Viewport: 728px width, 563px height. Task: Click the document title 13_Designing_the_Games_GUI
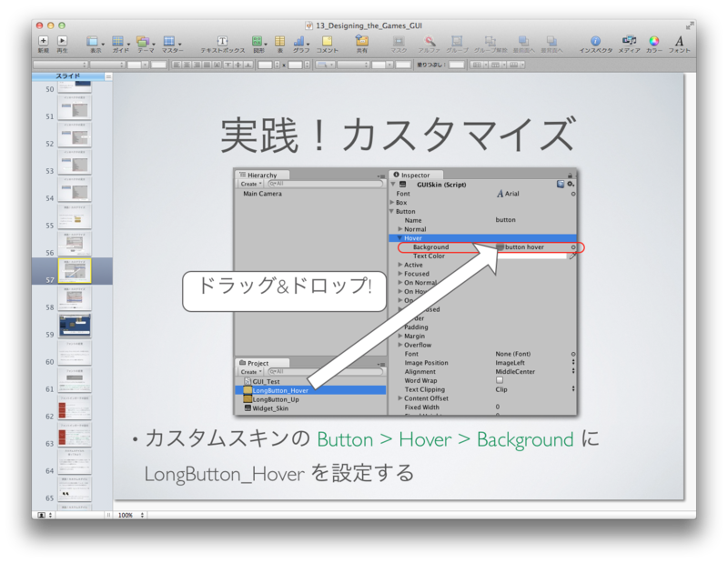tap(369, 25)
